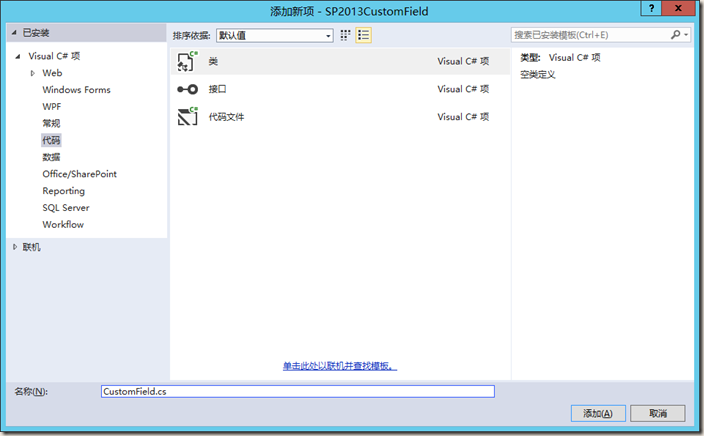Select the SQL Server category
Image resolution: width=704 pixels, height=436 pixels.
(x=66, y=208)
